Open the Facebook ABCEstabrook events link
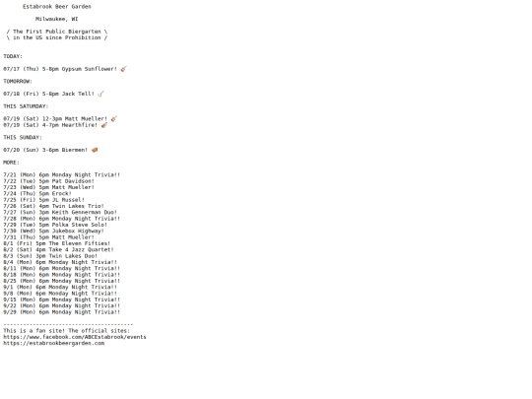The image size is (532, 399). pyautogui.click(x=75, y=337)
